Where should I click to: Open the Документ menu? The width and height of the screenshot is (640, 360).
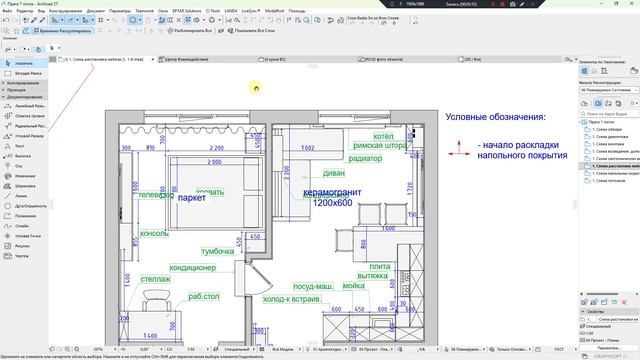pos(96,11)
